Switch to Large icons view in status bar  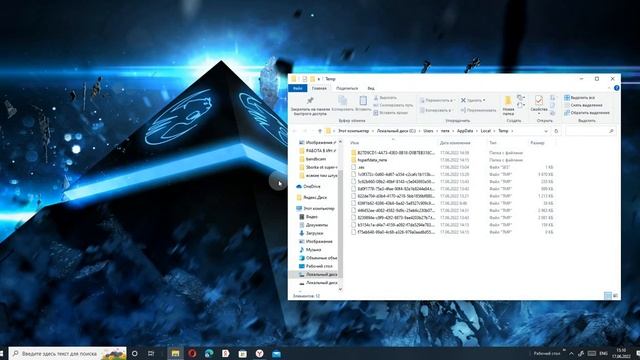pyautogui.click(x=616, y=296)
